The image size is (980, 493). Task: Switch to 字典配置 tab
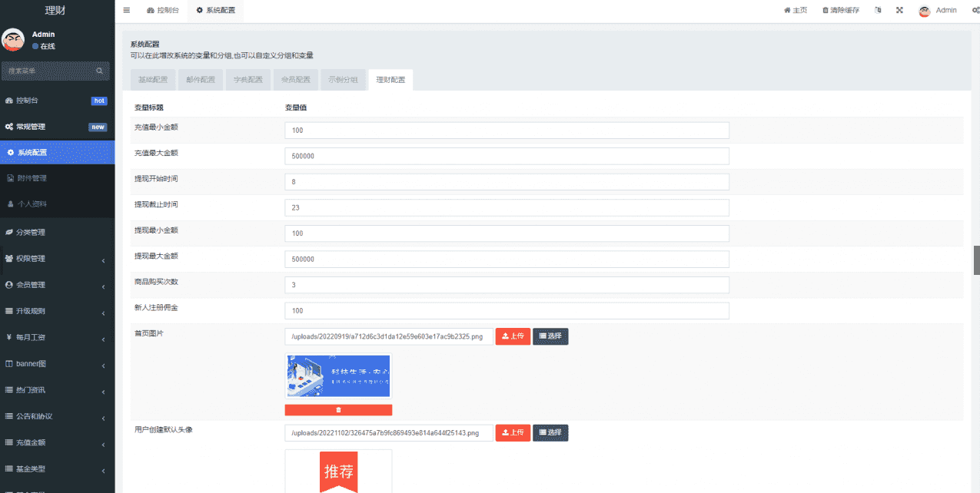point(248,80)
